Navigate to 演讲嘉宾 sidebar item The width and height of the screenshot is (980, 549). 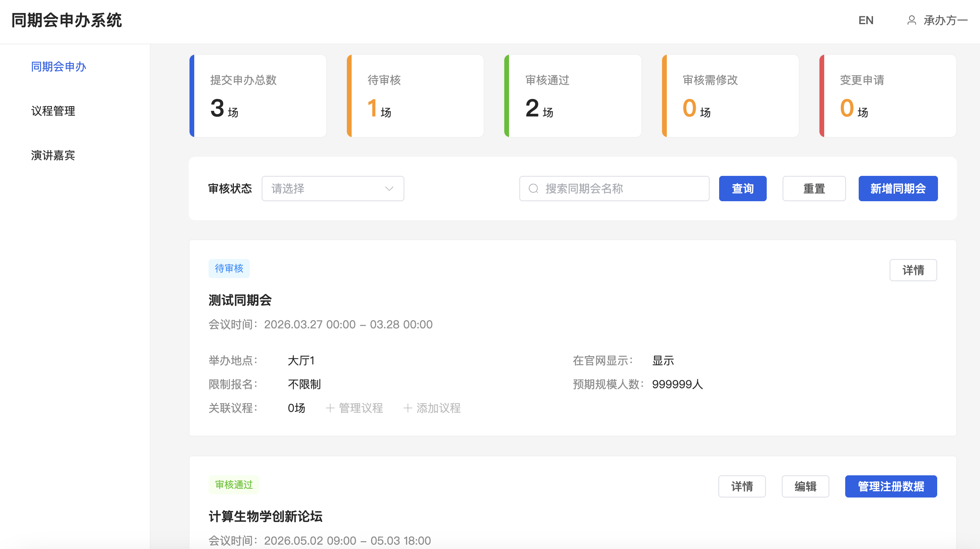coord(53,155)
